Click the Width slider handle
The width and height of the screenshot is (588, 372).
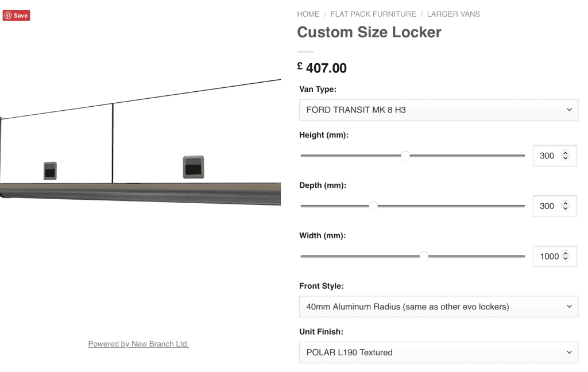424,257
